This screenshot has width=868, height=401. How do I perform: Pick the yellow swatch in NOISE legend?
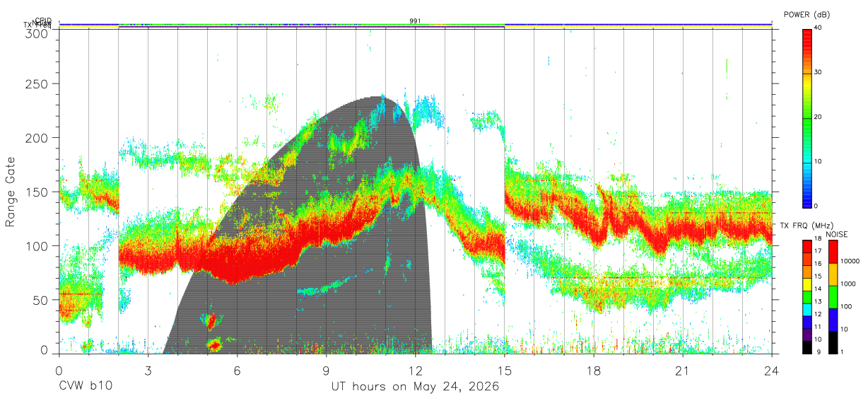[832, 274]
